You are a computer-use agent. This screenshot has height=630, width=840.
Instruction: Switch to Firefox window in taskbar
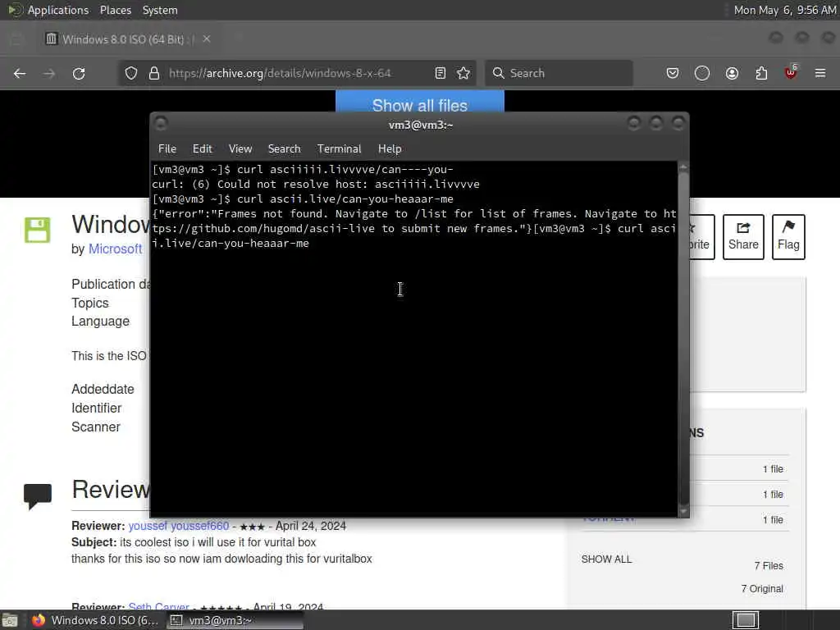(95, 620)
